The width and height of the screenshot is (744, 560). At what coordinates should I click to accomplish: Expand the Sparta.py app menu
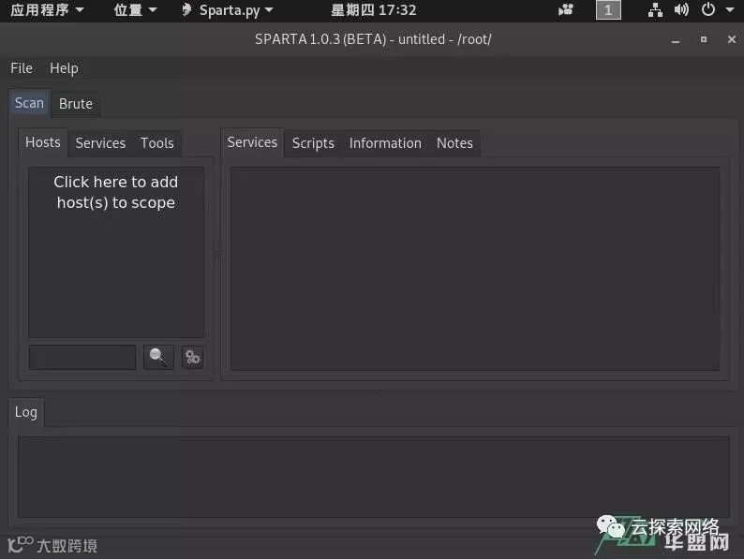228,10
